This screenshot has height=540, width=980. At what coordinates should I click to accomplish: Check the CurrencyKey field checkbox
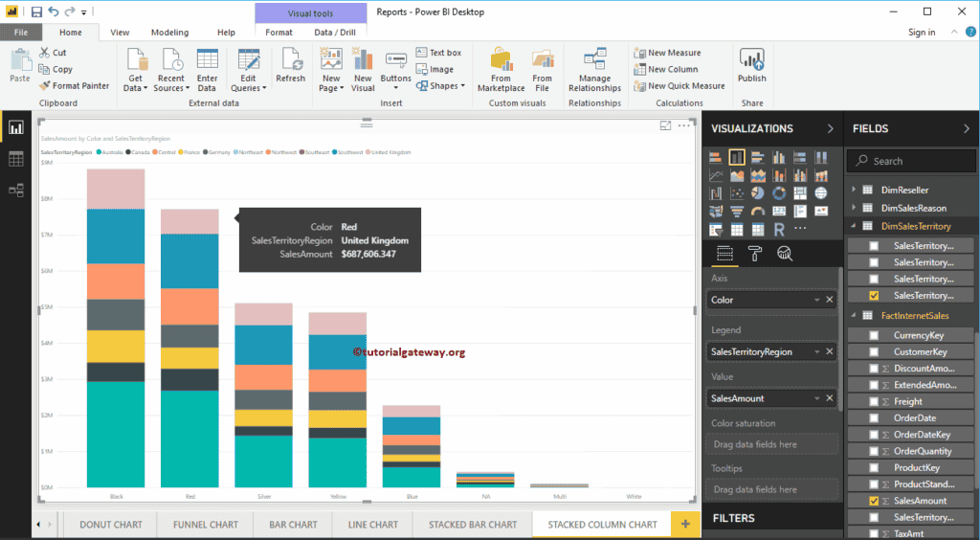click(874, 336)
